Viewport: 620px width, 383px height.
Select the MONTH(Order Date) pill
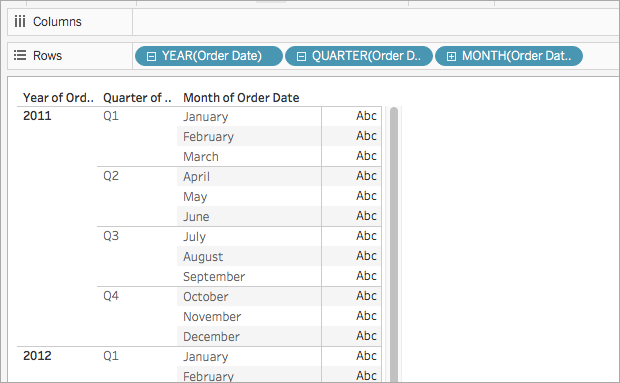(x=509, y=56)
